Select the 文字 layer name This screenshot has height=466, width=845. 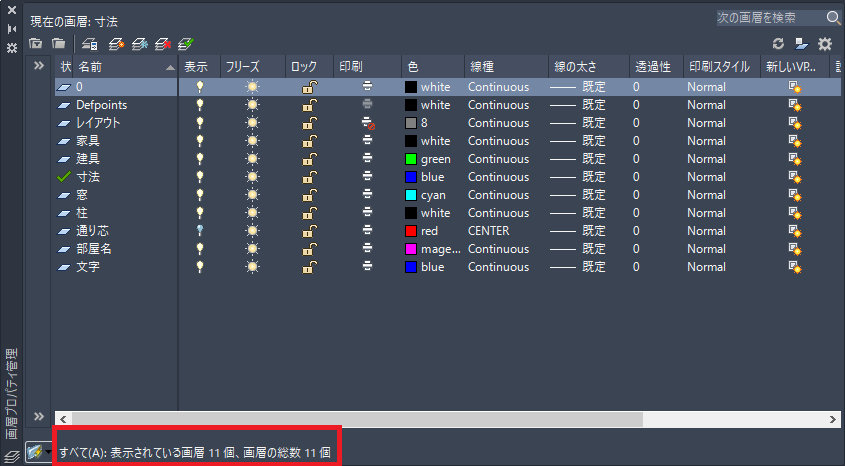(88, 267)
